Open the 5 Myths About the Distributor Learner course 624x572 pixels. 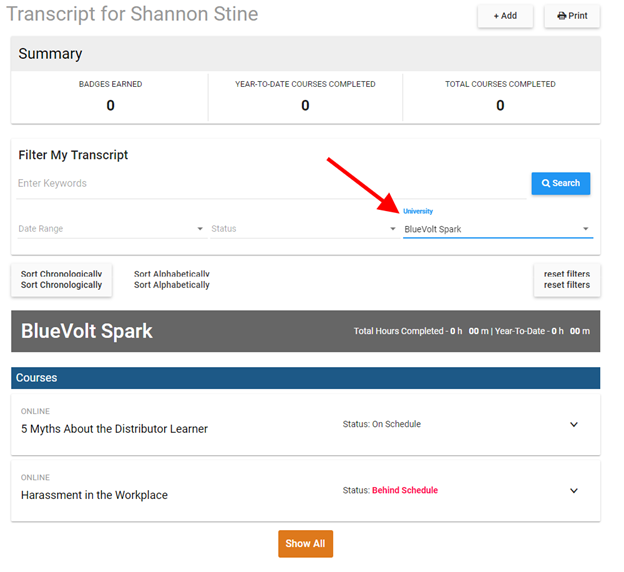(114, 429)
